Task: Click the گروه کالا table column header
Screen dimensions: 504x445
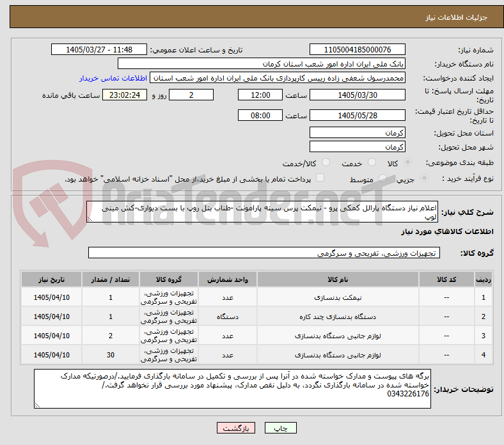Action: (169, 279)
